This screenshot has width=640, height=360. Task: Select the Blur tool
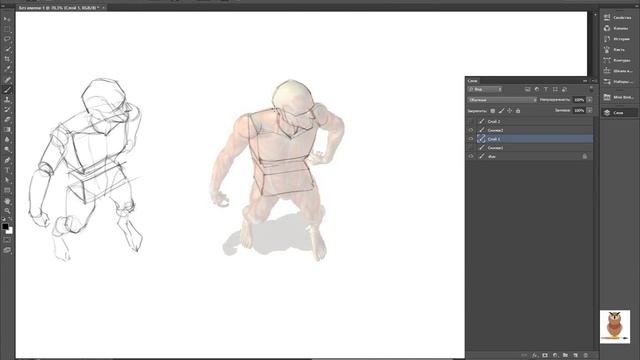pos(7,140)
